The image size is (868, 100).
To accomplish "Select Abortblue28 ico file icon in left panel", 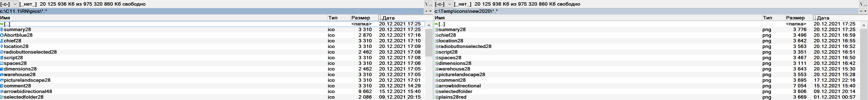I will click(x=2, y=35).
